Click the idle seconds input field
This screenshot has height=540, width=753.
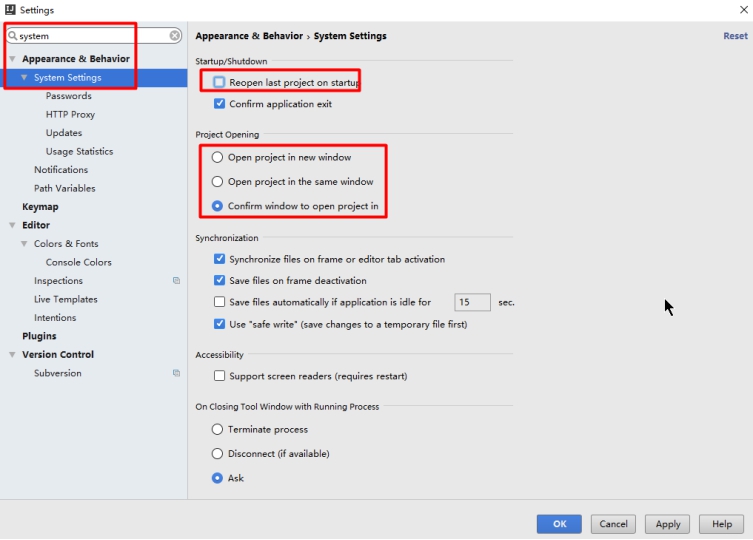pos(473,302)
